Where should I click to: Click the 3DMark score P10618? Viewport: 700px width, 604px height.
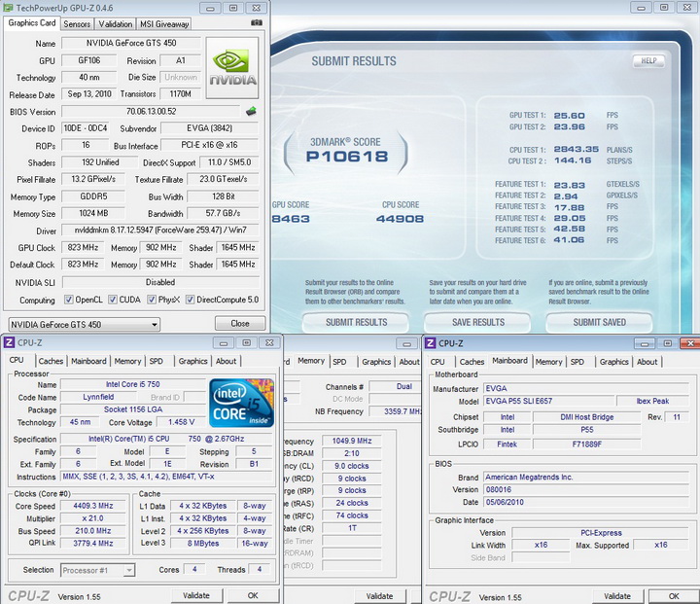[x=347, y=157]
